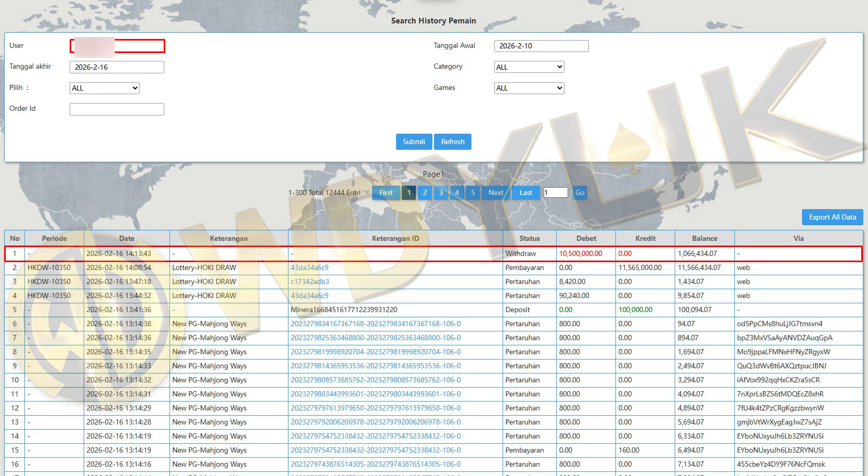Click the page number input box
Viewport: 868px width, 476px height.
point(555,192)
